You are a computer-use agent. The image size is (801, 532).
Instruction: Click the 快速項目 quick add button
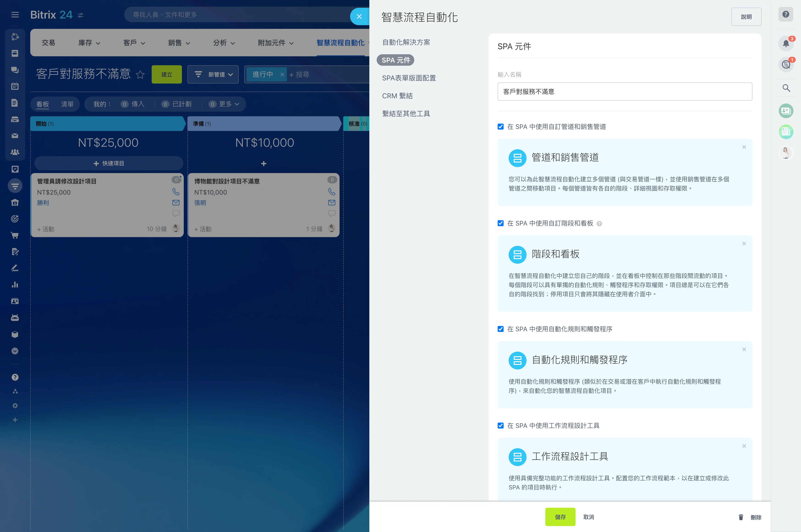109,163
